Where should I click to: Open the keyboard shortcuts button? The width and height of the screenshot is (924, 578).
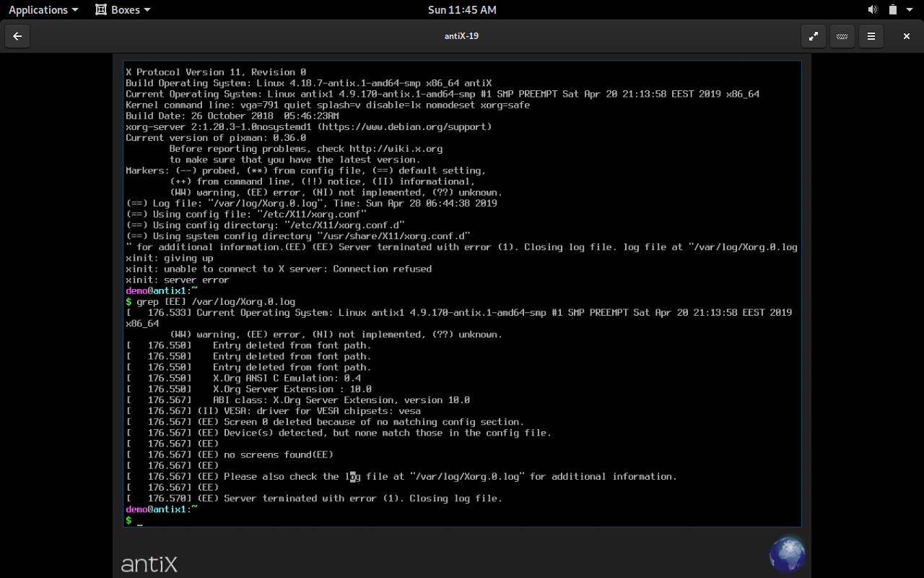point(842,36)
